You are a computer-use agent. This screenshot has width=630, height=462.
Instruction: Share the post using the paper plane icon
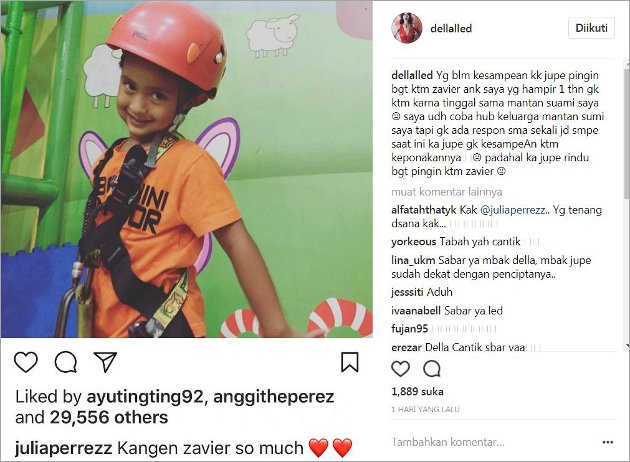click(x=105, y=362)
